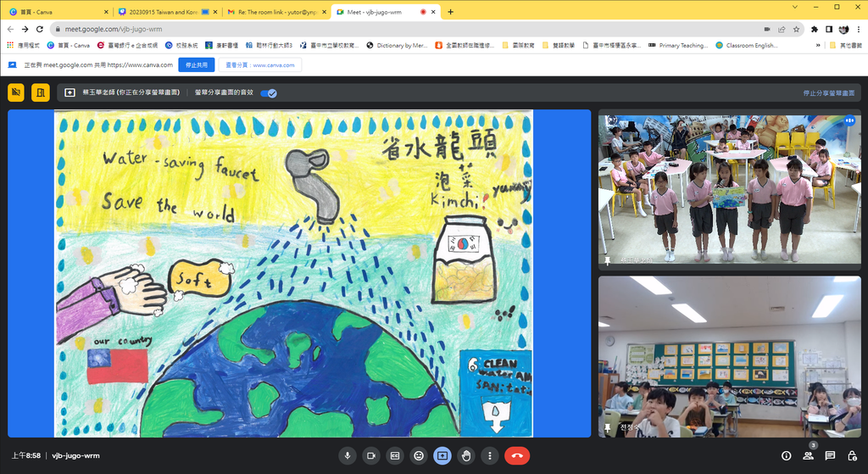Open the 國際教育 bookmarks folder
The height and width of the screenshot is (474, 868).
tap(518, 46)
